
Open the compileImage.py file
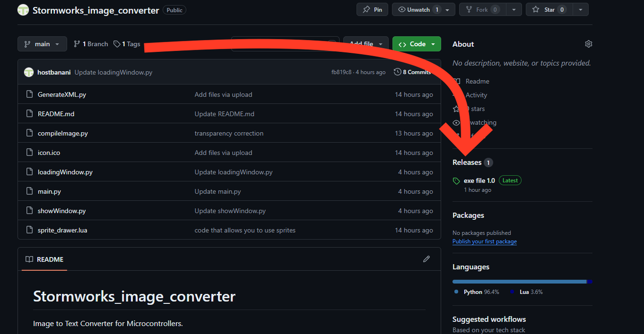pos(63,133)
